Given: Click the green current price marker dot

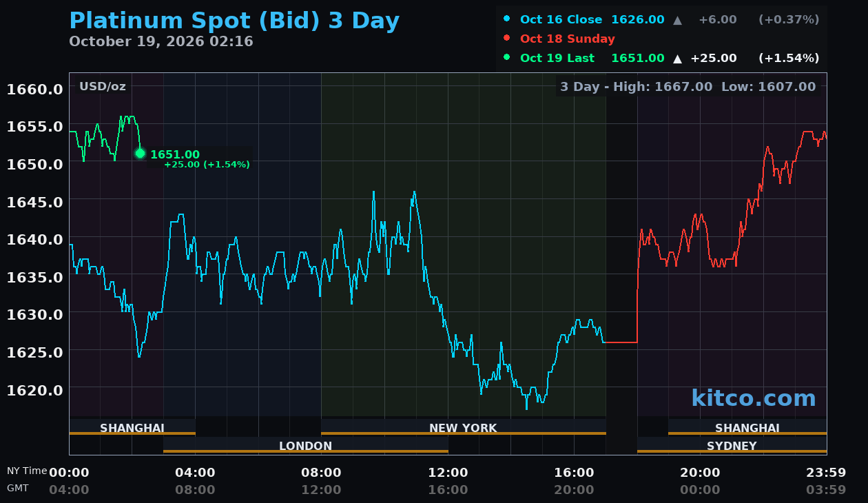Looking at the screenshot, I should [x=140, y=153].
